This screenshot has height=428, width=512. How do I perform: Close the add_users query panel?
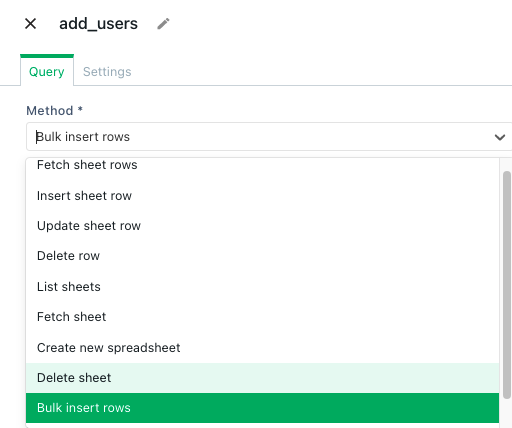click(x=30, y=24)
